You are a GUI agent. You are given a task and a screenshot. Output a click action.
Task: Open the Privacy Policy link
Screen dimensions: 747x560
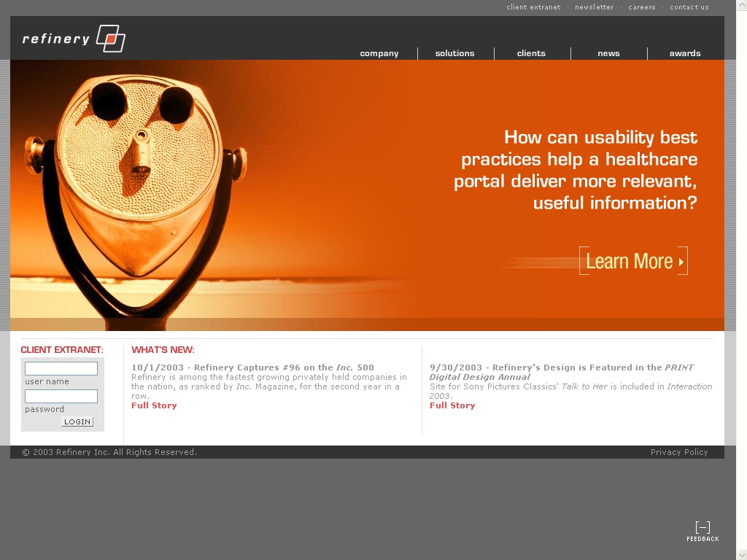679,452
